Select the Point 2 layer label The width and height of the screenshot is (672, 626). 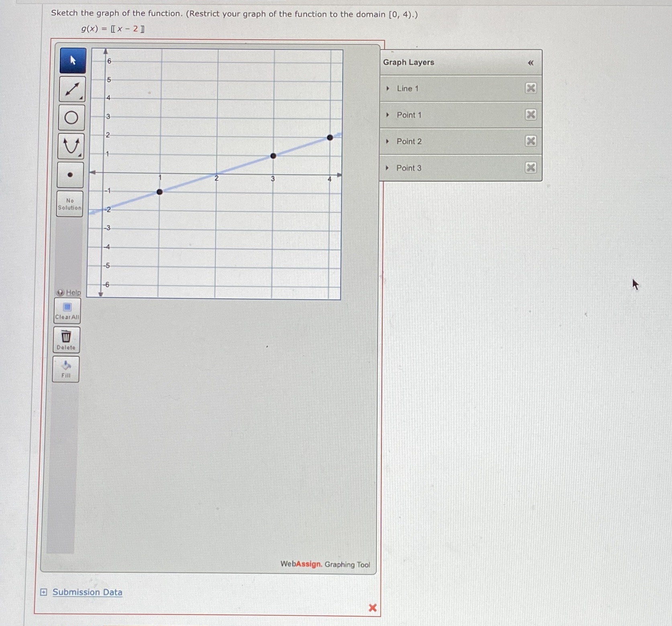click(x=409, y=142)
